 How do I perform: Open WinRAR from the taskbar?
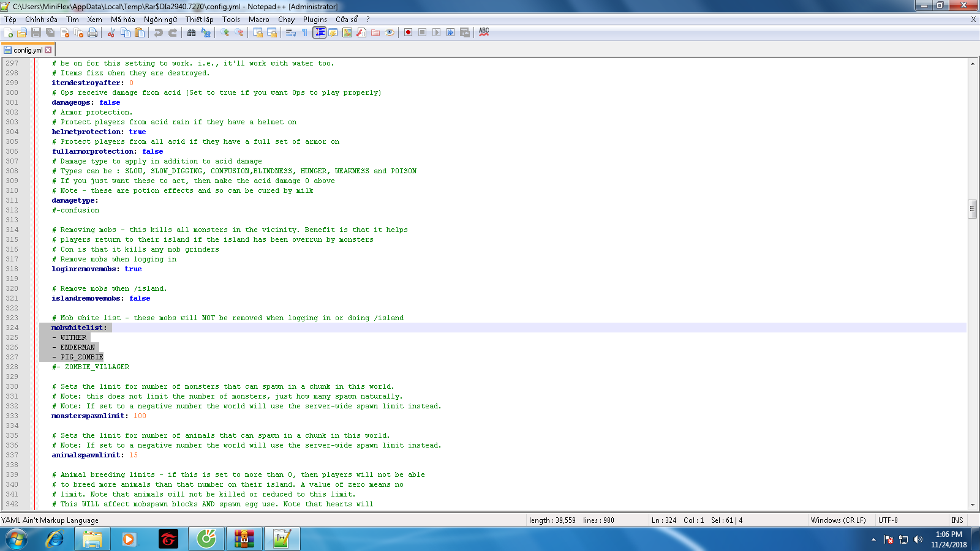pos(244,539)
